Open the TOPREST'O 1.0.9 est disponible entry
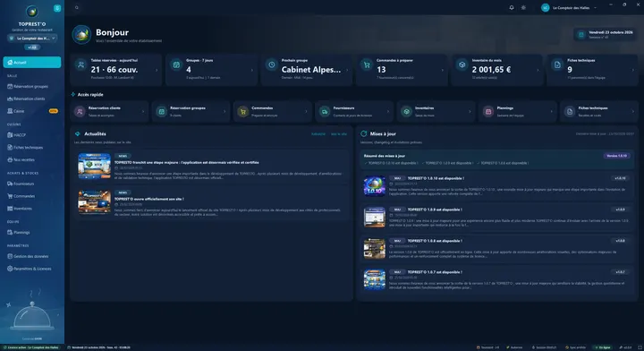This screenshot has height=351, width=644. click(496, 217)
